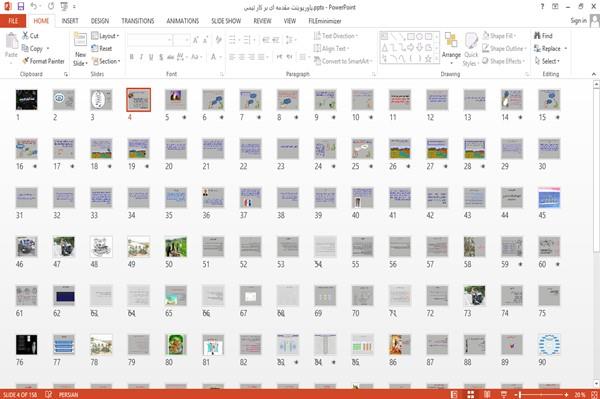This screenshot has width=600, height=399.
Task: Click the Save icon in quick access toolbar
Action: tap(21, 6)
